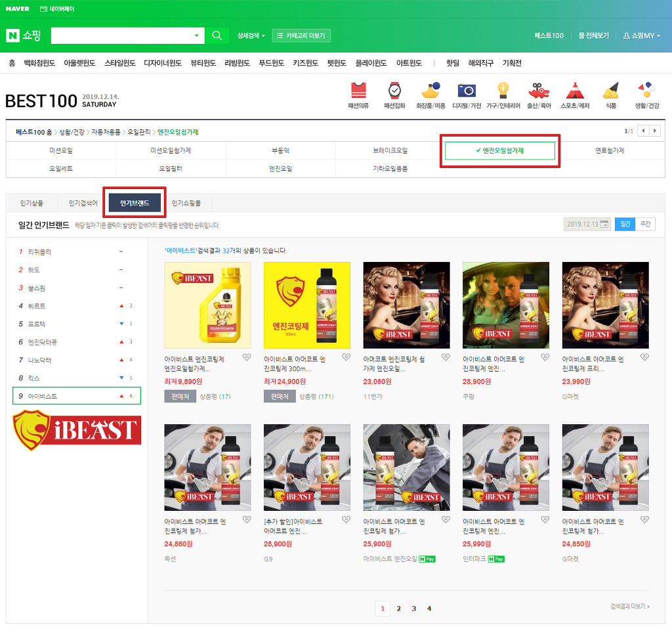Open the 식품 category icon
Screen dimensions: 672x631
[611, 95]
